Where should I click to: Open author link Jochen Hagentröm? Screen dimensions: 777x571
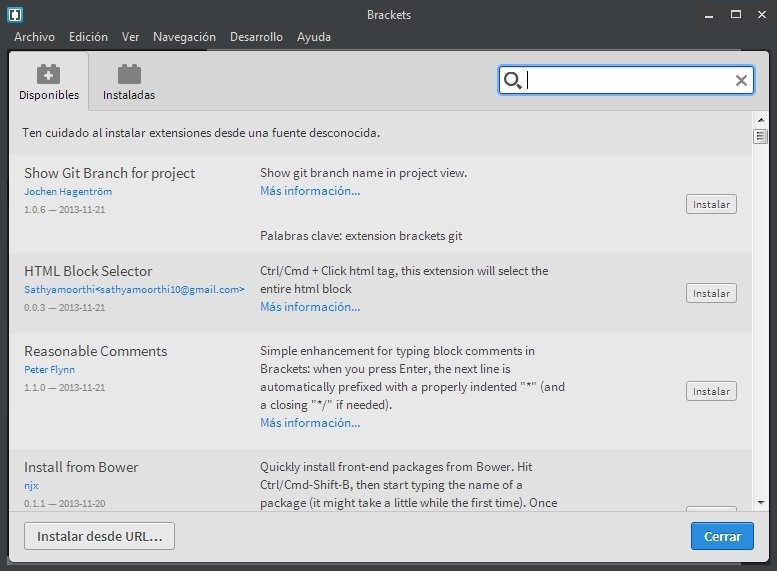68,191
